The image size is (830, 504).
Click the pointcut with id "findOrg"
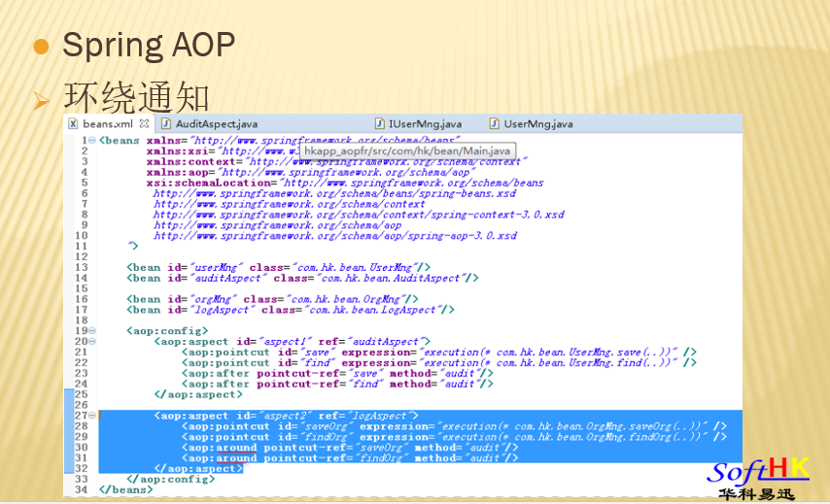pos(454,436)
